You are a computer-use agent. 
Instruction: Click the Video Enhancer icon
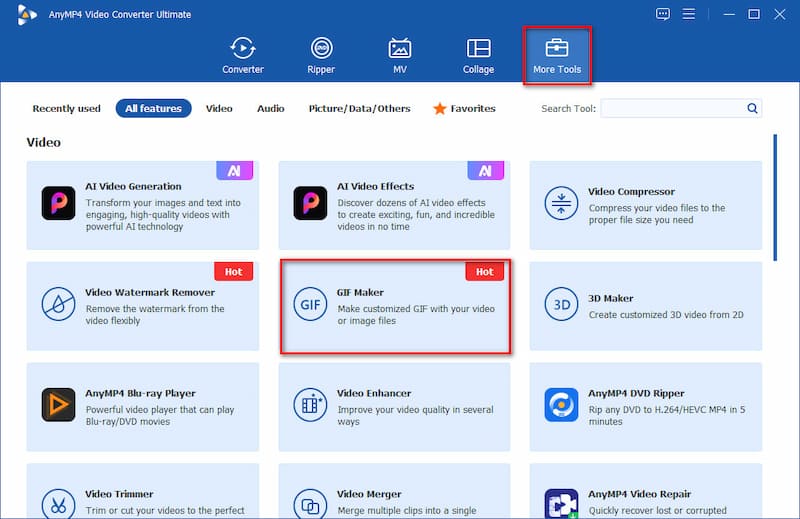pos(310,405)
